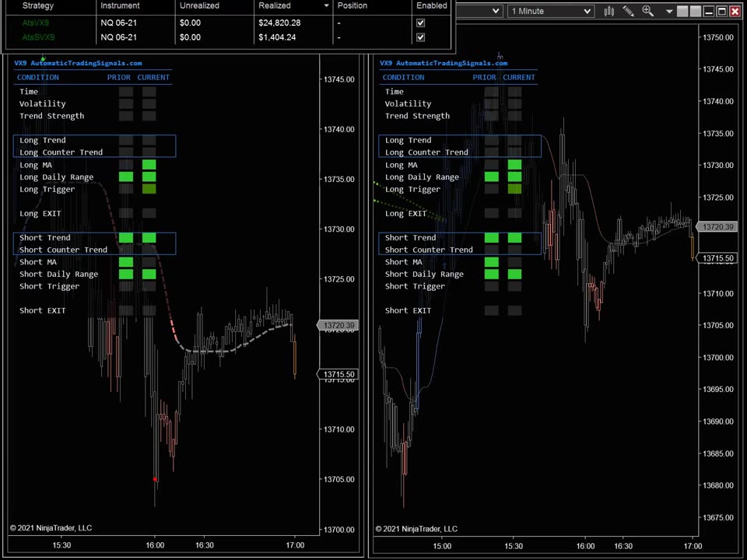The height and width of the screenshot is (560, 747).
Task: Click the 15:30 time label on left chart
Action: click(x=61, y=545)
